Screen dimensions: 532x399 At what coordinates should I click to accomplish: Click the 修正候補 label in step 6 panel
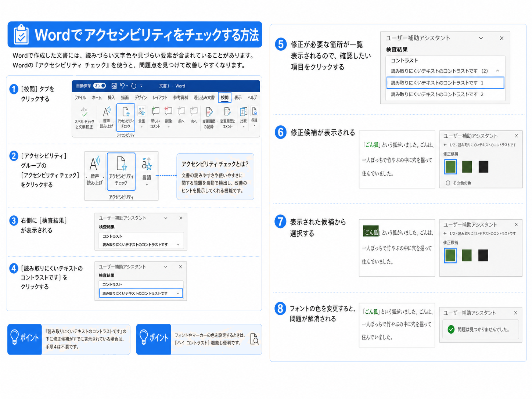450,154
